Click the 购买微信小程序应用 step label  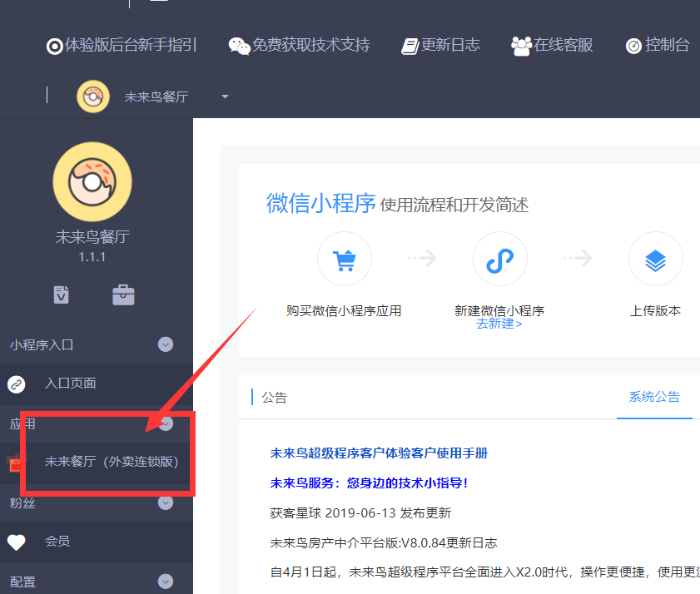(344, 310)
